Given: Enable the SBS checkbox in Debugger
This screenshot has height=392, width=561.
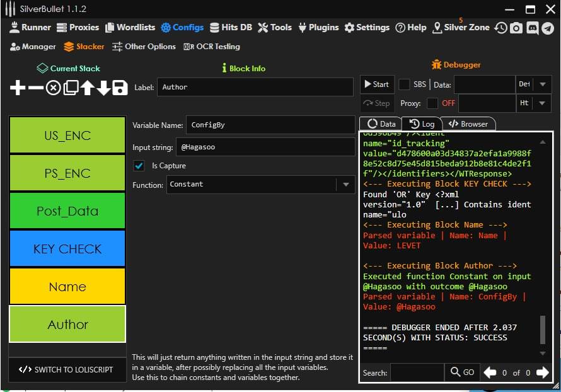Looking at the screenshot, I should click(403, 84).
